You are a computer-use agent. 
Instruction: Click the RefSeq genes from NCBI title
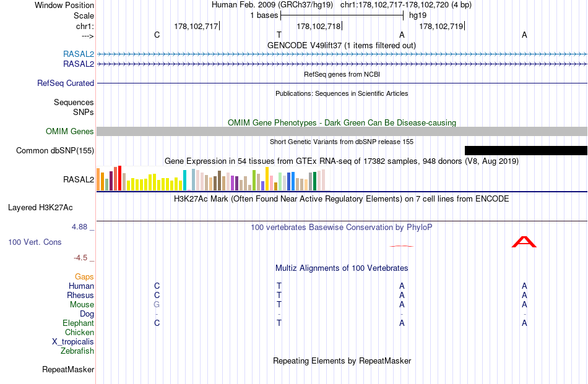[342, 74]
